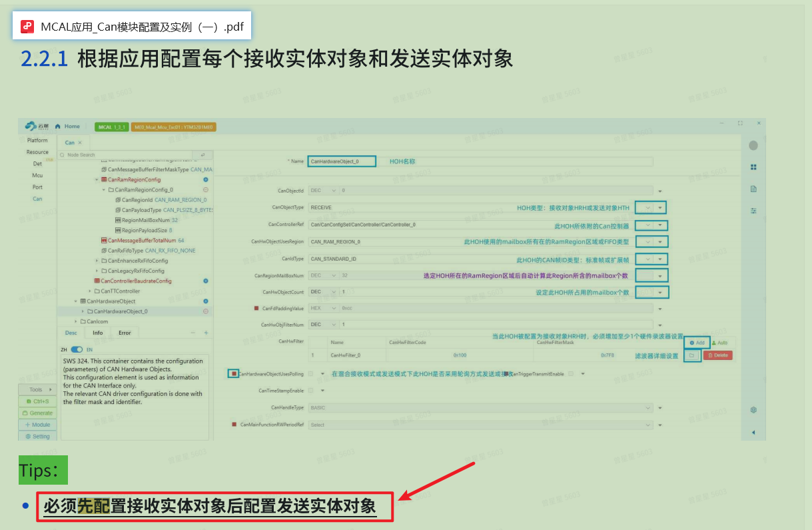This screenshot has height=530, width=812.
Task: Click collapse arrow at right sidebar bottom
Action: pyautogui.click(x=753, y=432)
